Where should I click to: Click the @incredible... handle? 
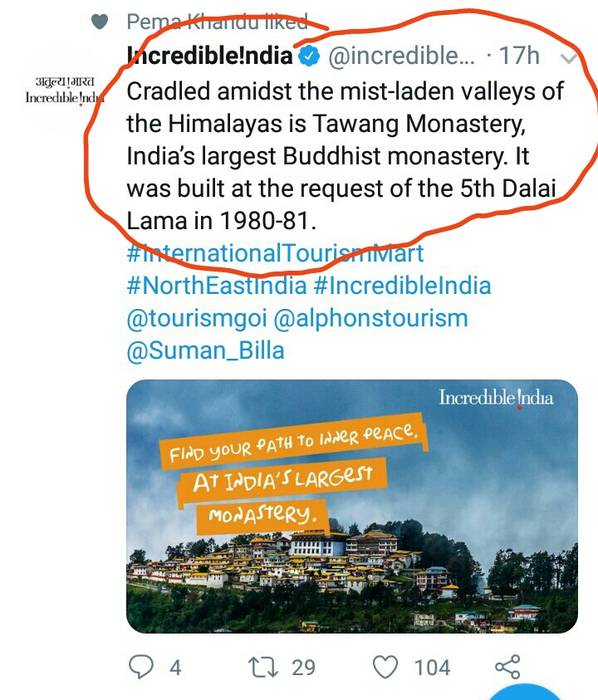(401, 56)
